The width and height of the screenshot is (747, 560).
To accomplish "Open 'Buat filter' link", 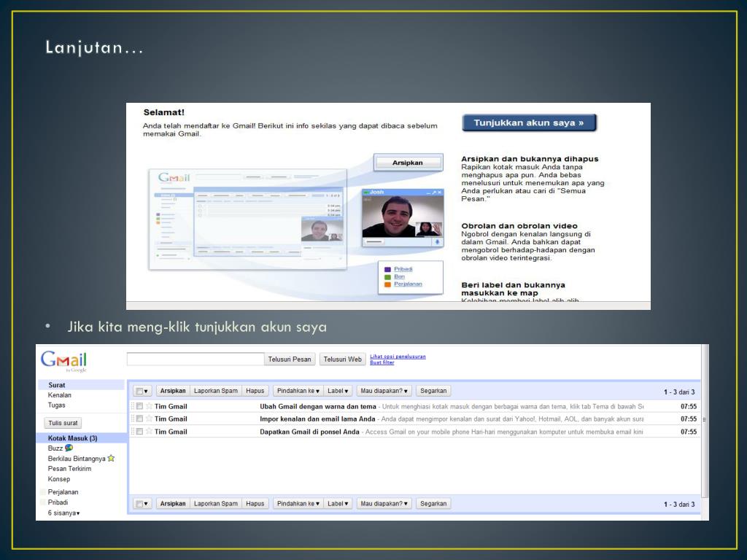I will tap(382, 362).
